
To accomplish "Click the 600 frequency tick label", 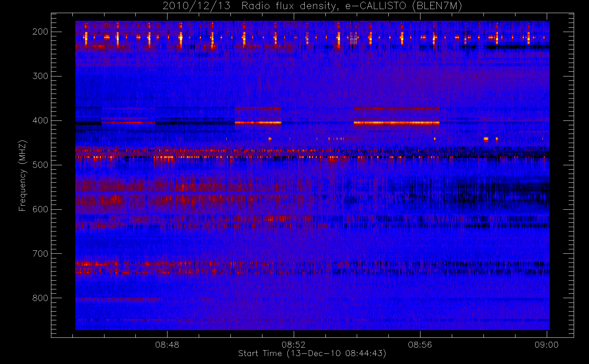I will [x=40, y=209].
